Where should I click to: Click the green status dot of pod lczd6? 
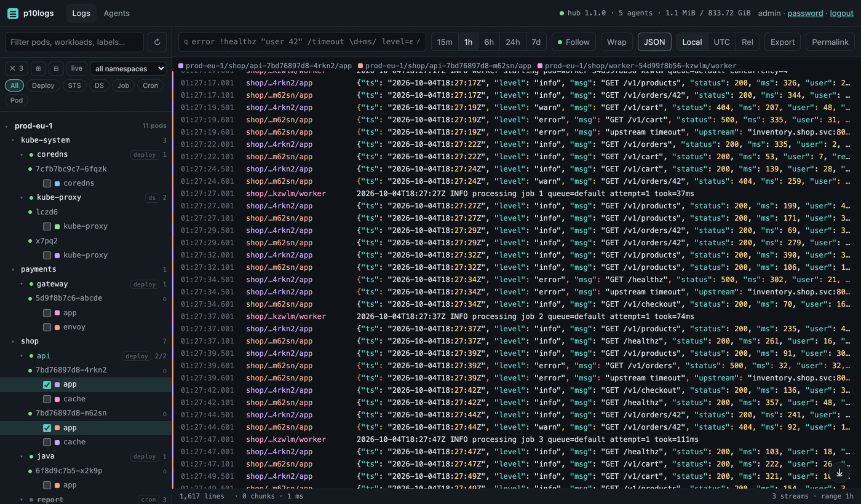click(x=30, y=212)
